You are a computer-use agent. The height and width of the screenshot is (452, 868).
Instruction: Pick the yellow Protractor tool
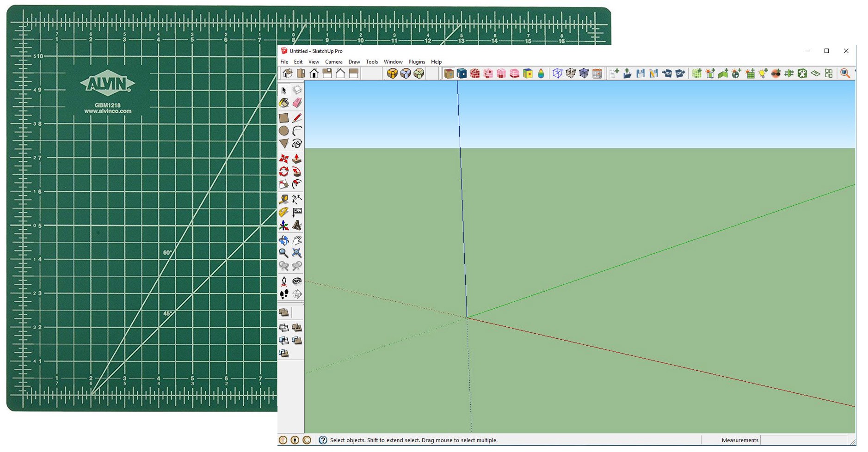[284, 212]
